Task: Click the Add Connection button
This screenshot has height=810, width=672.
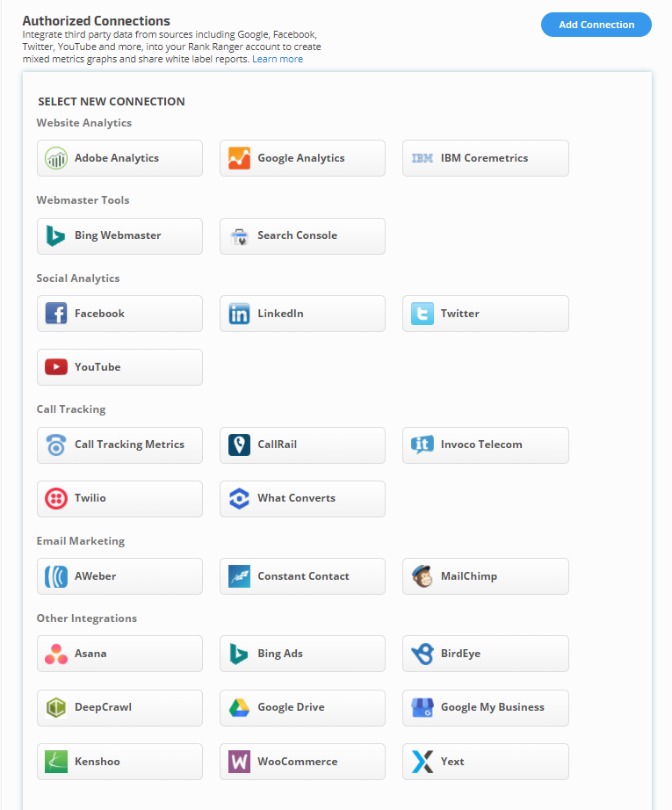Action: [596, 25]
